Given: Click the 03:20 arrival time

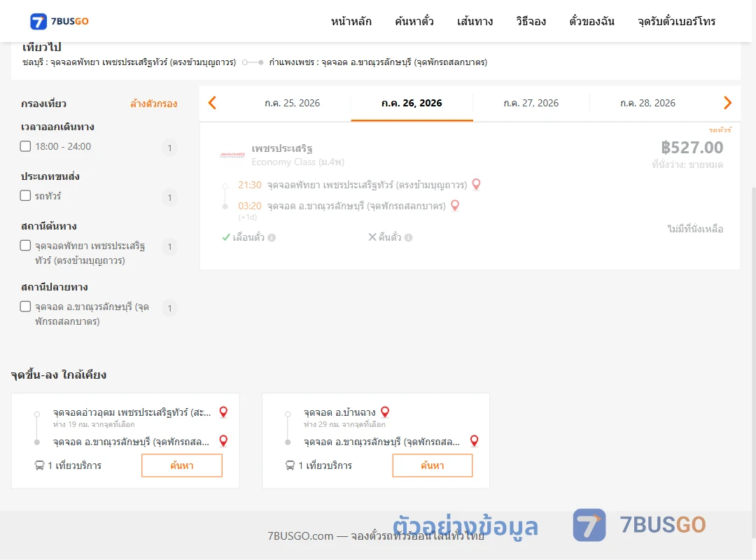Looking at the screenshot, I should coord(250,206).
